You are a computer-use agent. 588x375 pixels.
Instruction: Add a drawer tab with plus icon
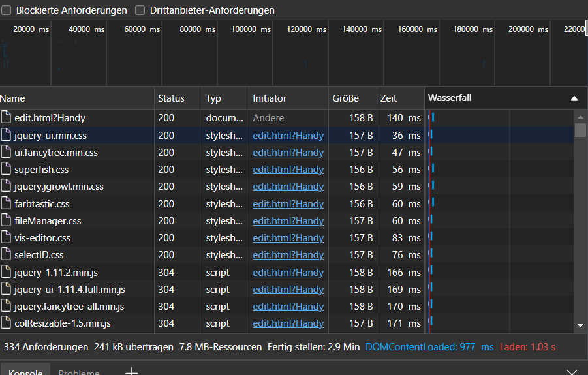click(x=131, y=372)
